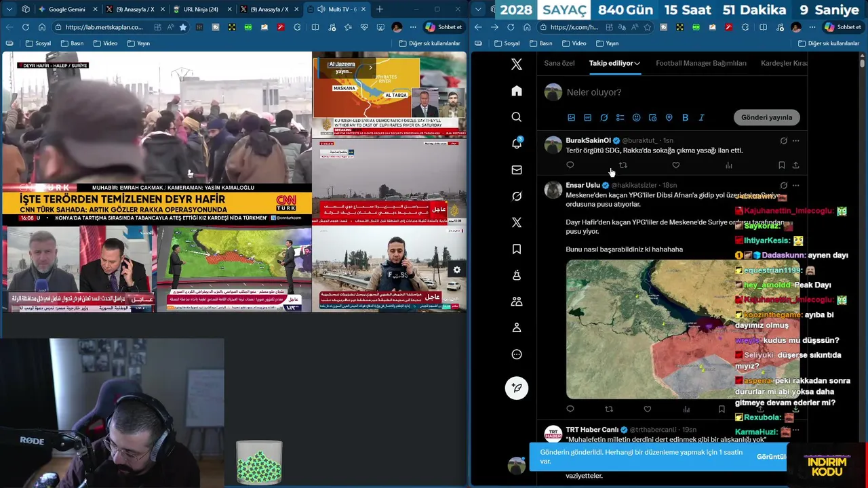
Task: Open more menu on Ensar Uslu's post
Action: click(x=796, y=185)
